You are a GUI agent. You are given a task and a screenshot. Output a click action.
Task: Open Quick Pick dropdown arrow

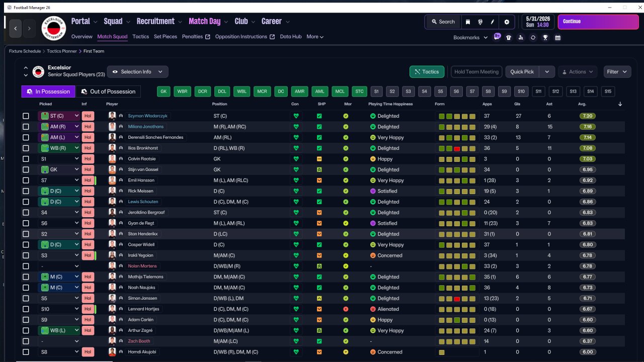click(547, 72)
